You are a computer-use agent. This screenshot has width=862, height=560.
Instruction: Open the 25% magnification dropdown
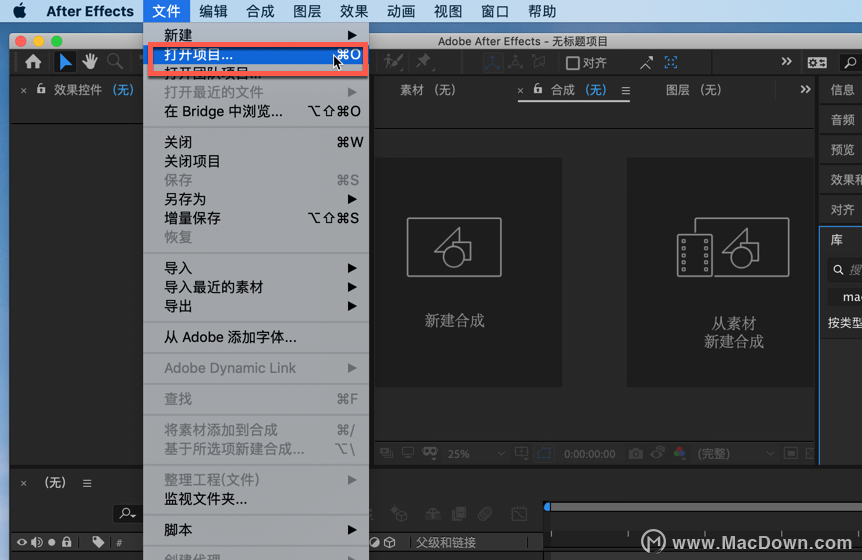(476, 454)
